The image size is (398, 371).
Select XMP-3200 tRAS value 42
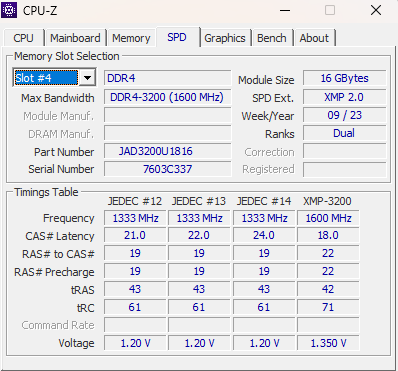[328, 289]
